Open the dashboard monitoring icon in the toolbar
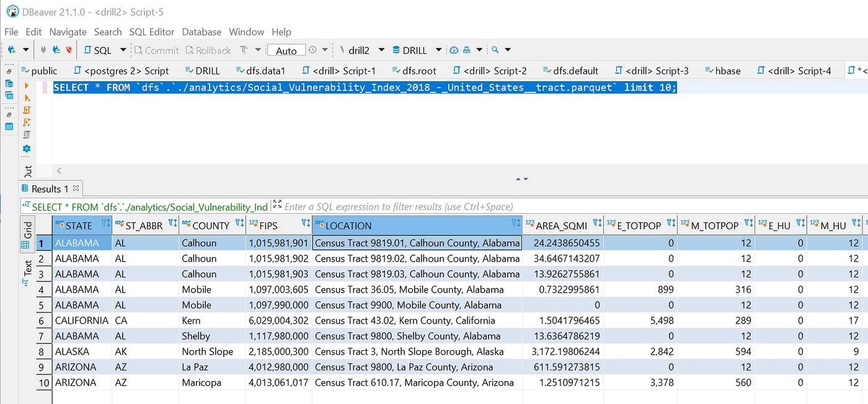Screen dimensions: 868x404 click(x=454, y=50)
